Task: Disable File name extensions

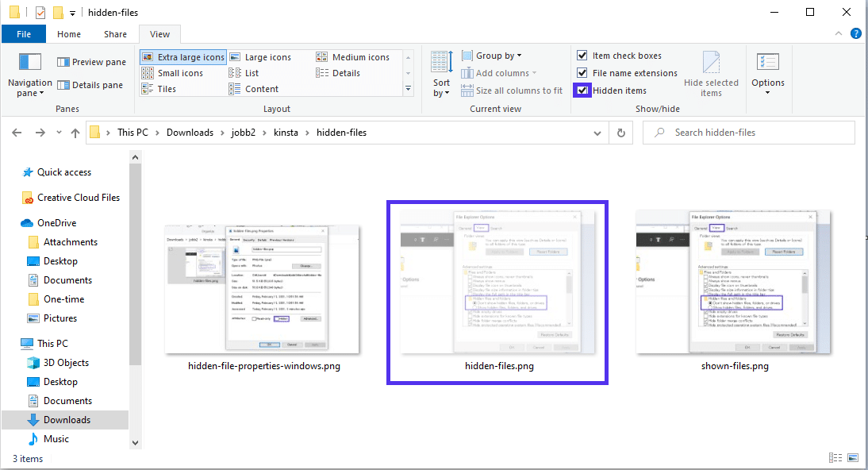Action: [x=582, y=72]
